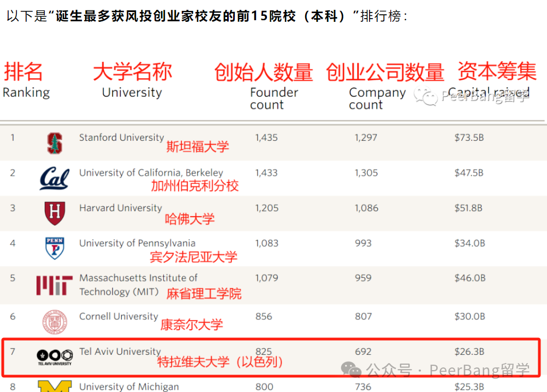Click the red '排名' heading
The width and height of the screenshot is (547, 392).
[x=23, y=72]
